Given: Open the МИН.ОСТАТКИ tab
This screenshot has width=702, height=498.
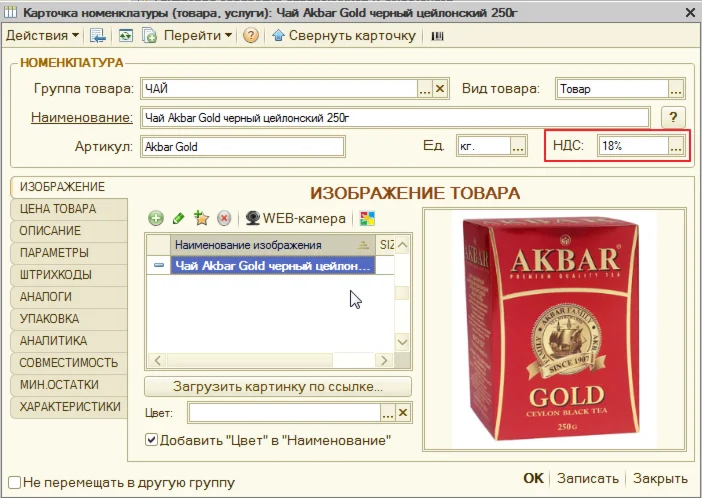Looking at the screenshot, I should (68, 385).
